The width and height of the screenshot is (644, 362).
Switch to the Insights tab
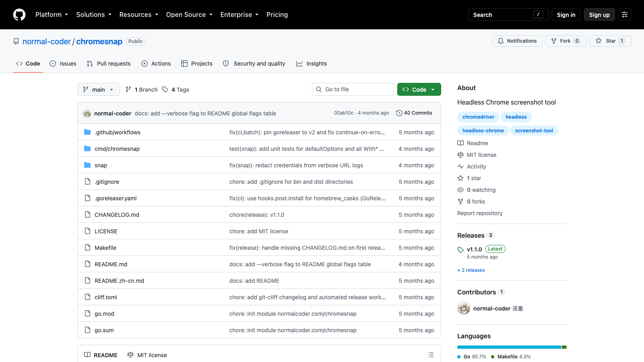(x=312, y=64)
